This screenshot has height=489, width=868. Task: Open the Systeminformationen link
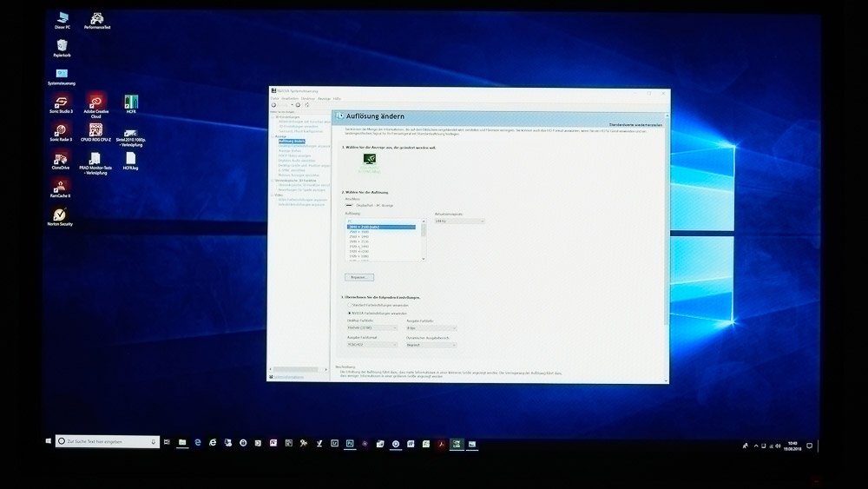tap(288, 377)
